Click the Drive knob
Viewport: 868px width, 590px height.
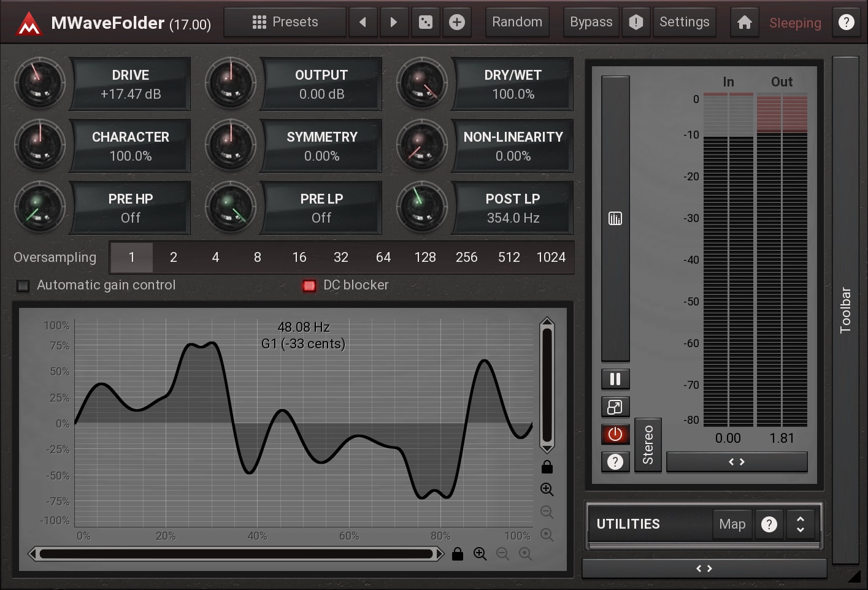pos(40,84)
